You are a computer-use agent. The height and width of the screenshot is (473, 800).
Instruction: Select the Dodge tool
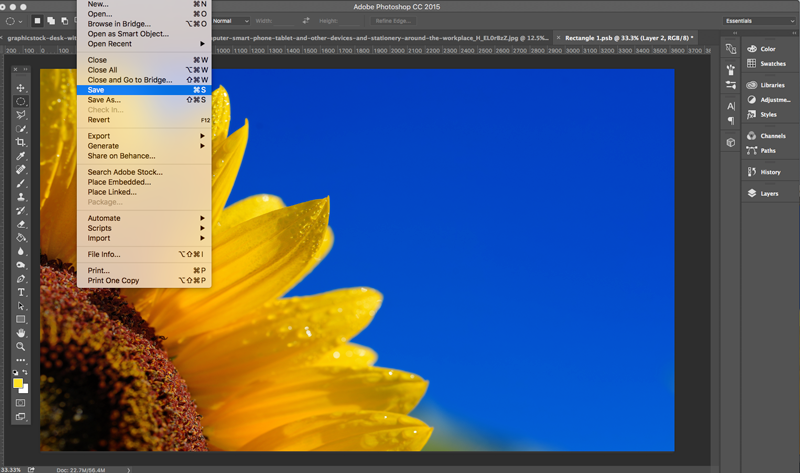[x=20, y=265]
